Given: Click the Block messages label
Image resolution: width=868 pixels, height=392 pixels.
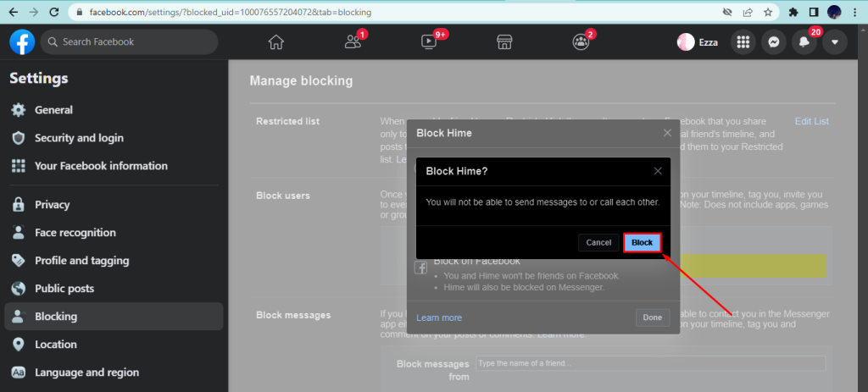Looking at the screenshot, I should (293, 315).
